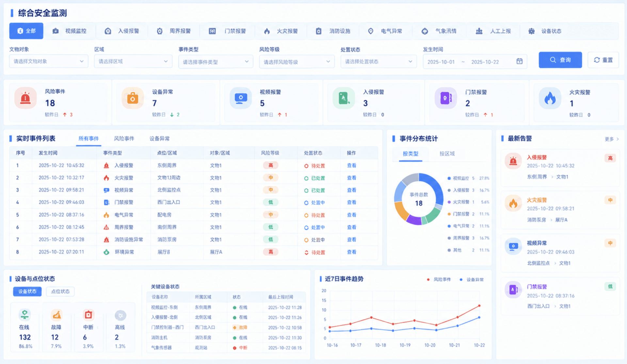Click the 周界报警 icon in event row 6
The height and width of the screenshot is (364, 627).
pos(106,227)
